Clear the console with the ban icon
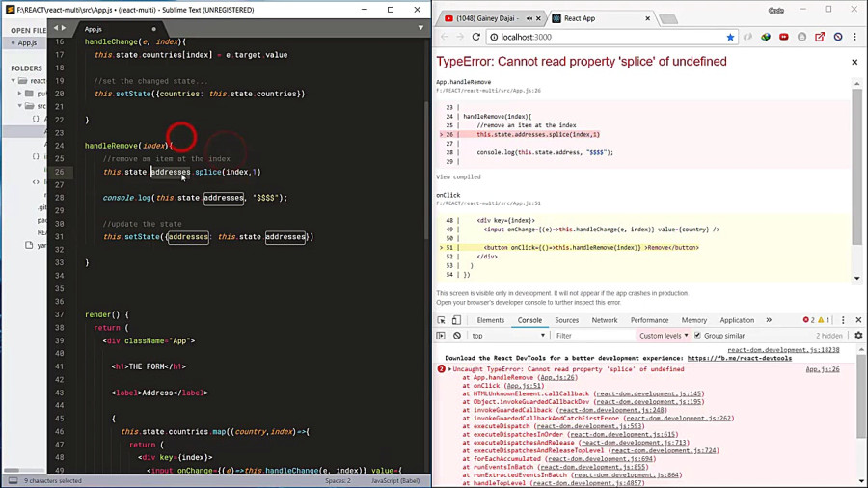This screenshot has height=488, width=868. pos(457,336)
